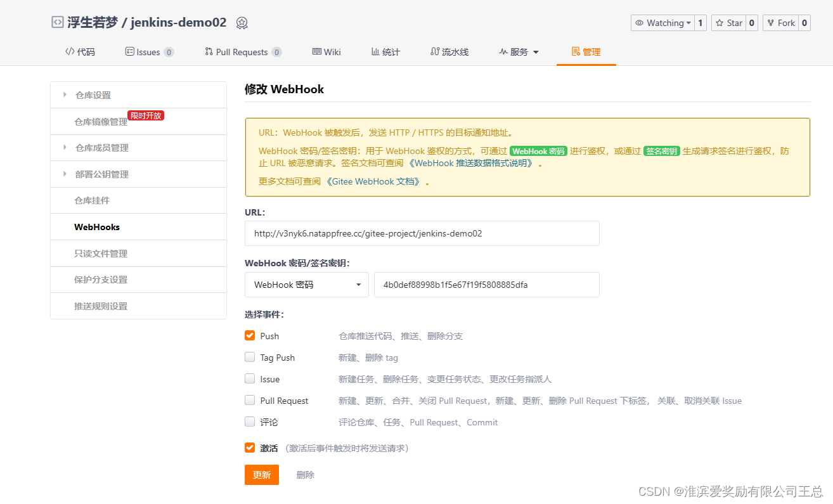The height and width of the screenshot is (504, 833).
Task: Star the repository via the star icon
Action: [719, 22]
